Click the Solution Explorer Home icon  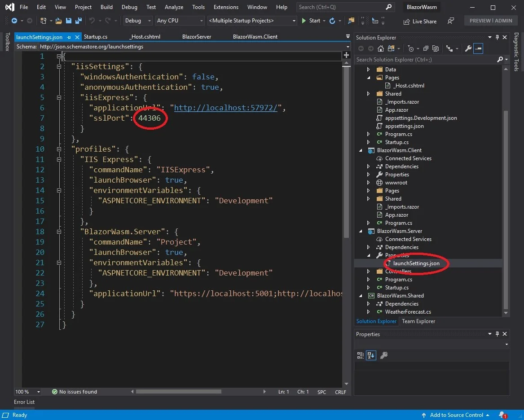(381, 49)
